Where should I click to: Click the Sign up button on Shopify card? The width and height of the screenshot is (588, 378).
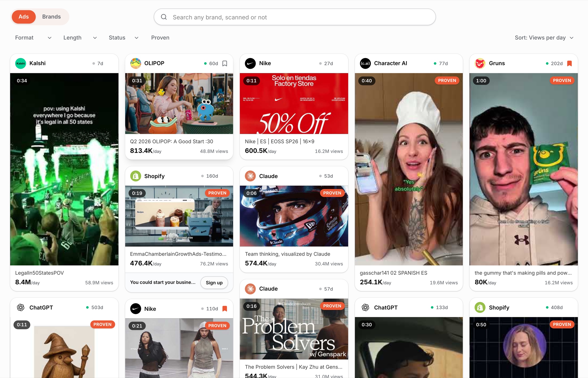click(214, 282)
